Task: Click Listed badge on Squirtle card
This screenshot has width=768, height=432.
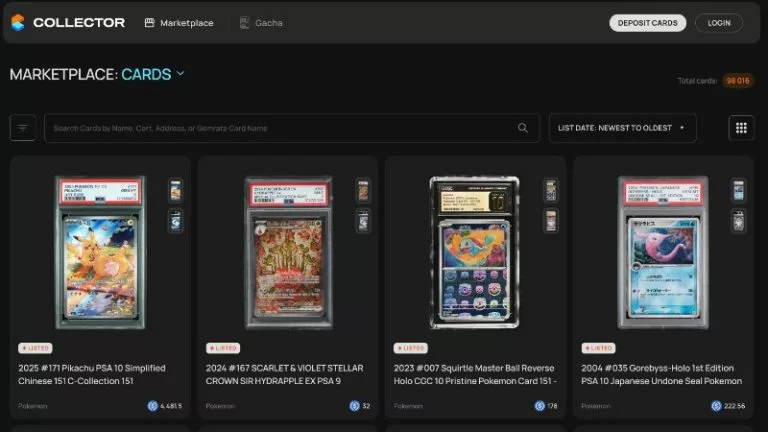Action: [x=410, y=348]
